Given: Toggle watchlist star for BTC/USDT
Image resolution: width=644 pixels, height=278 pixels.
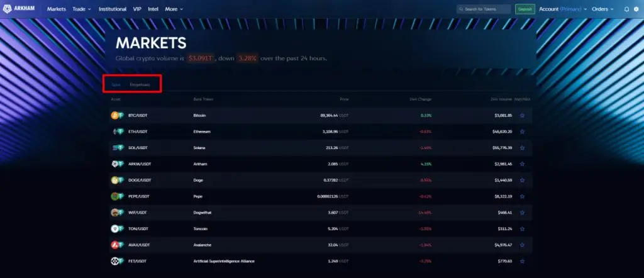Looking at the screenshot, I should (x=522, y=116).
